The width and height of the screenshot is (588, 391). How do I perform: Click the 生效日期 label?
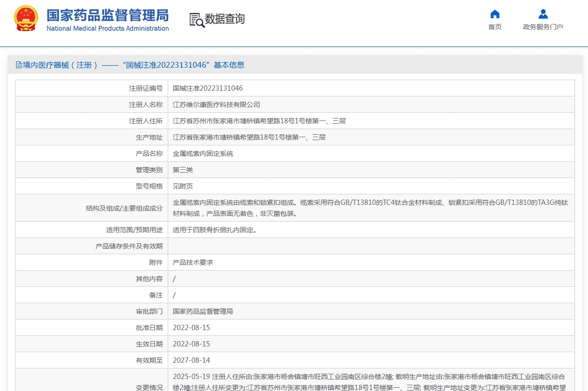(x=149, y=344)
